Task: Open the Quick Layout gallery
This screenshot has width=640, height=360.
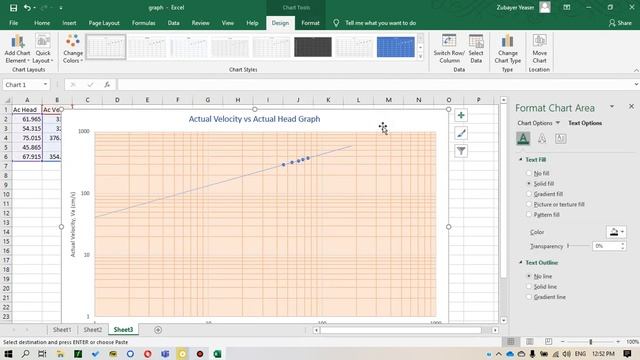Action: pyautogui.click(x=43, y=49)
